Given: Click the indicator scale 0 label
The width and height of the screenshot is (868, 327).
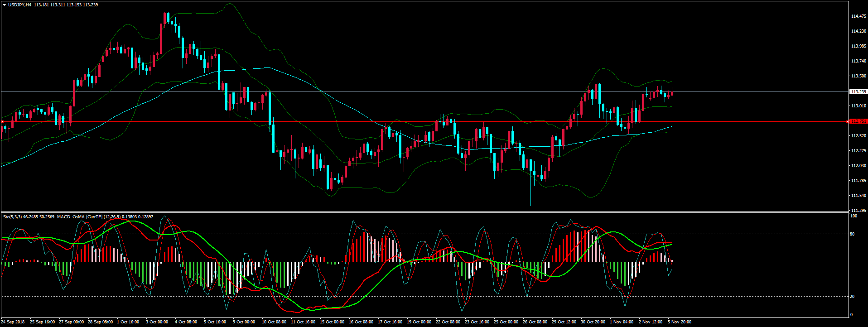Looking at the screenshot, I should [x=851, y=315].
